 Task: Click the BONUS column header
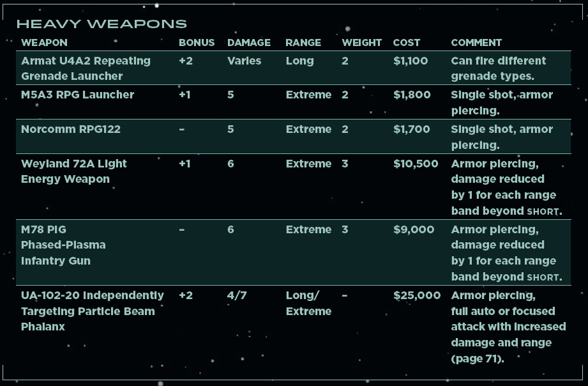193,43
